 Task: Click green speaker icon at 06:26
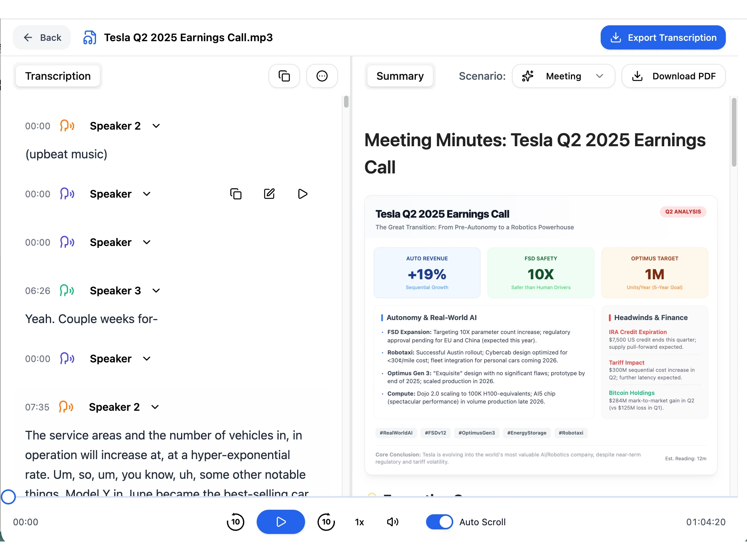pos(67,291)
